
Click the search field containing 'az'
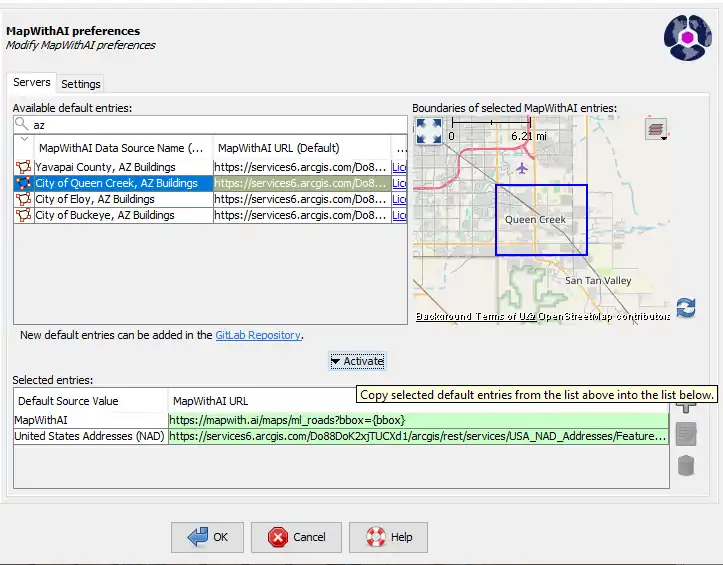click(x=210, y=125)
